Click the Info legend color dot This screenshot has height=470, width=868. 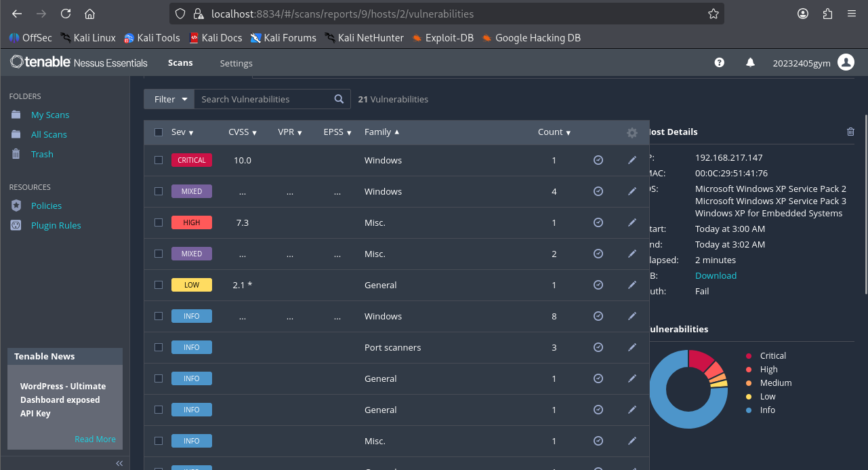tap(749, 410)
